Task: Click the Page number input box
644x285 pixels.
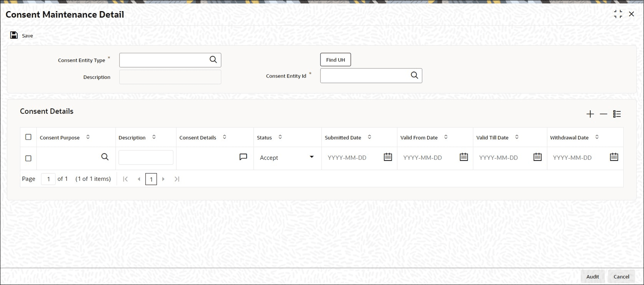Action: click(48, 179)
